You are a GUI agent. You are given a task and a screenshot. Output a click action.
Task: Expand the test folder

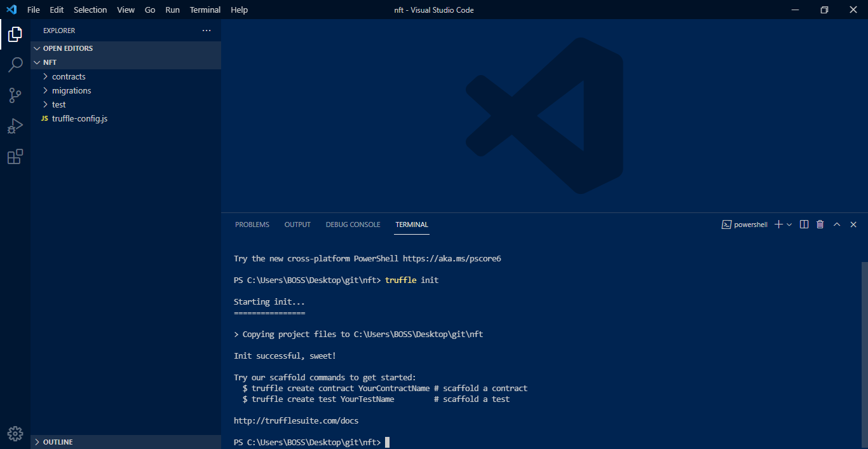click(126, 104)
